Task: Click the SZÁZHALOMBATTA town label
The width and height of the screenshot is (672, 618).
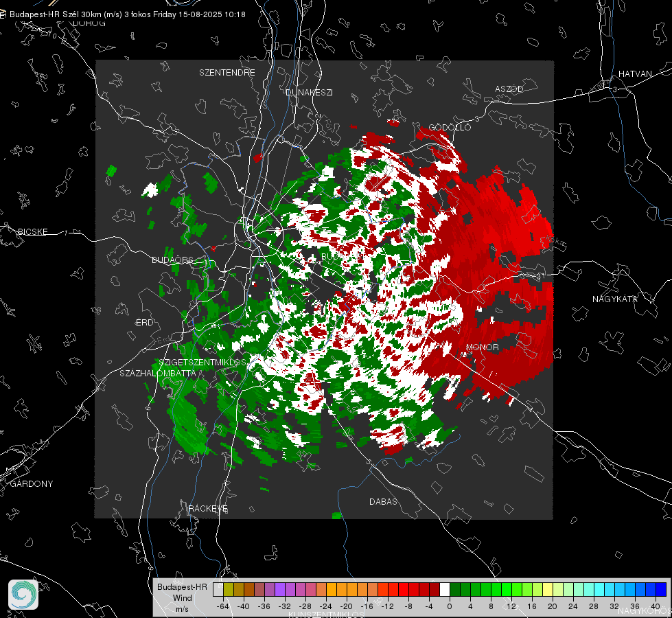Action: pyautogui.click(x=158, y=373)
